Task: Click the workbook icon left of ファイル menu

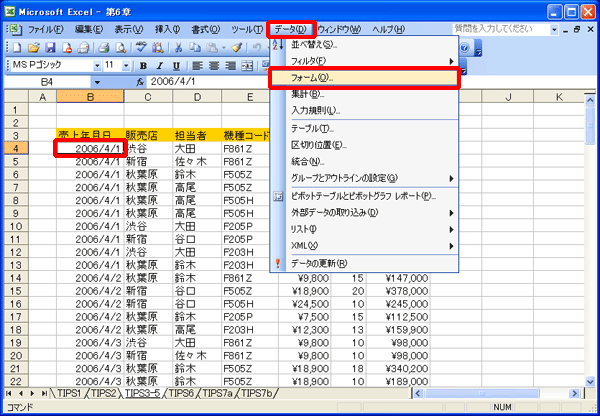Action: click(15, 29)
